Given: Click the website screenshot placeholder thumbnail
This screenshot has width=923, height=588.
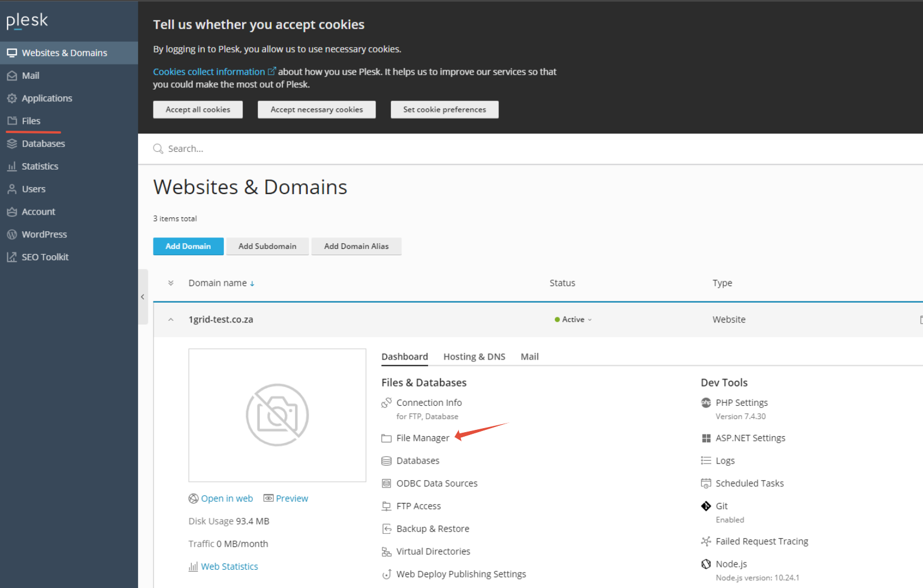Looking at the screenshot, I should click(x=277, y=415).
